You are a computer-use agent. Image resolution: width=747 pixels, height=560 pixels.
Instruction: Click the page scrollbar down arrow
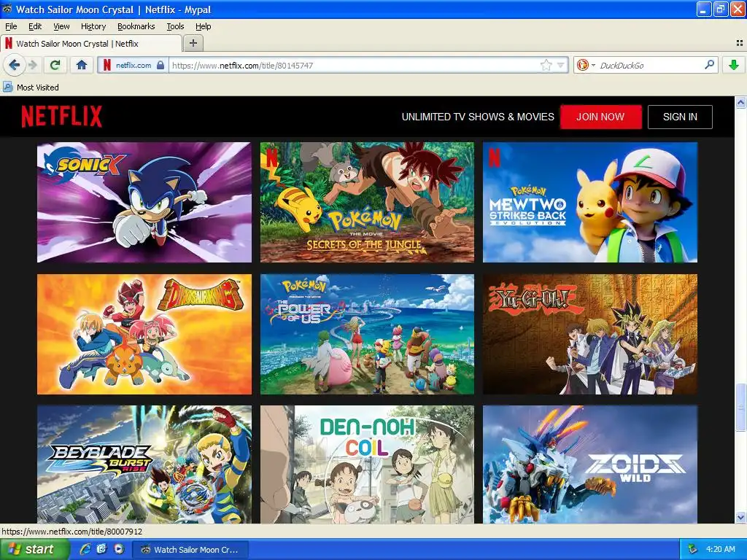(x=740, y=518)
